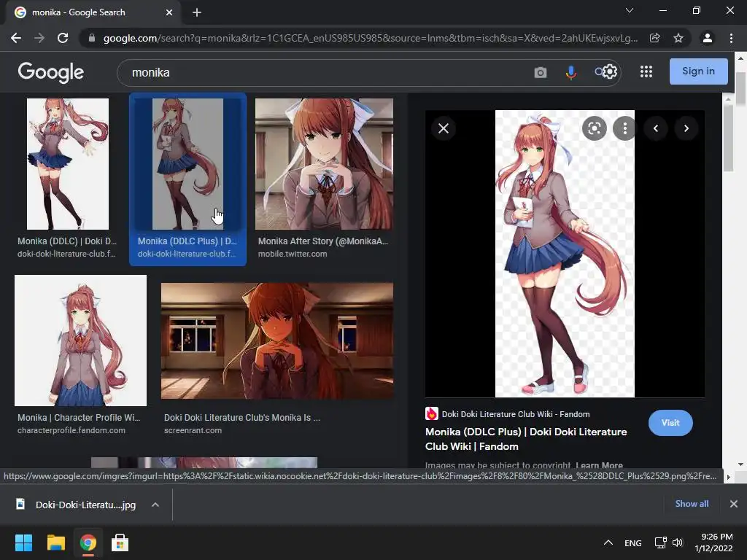Go to the Google logo homepage
Screen dimensions: 747x560
tap(50, 72)
